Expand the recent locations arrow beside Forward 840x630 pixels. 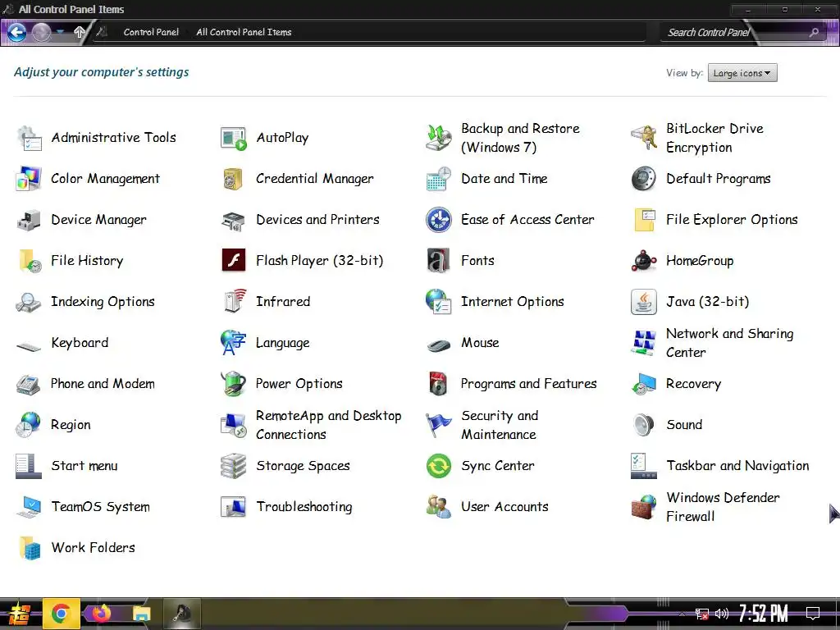tap(60, 32)
